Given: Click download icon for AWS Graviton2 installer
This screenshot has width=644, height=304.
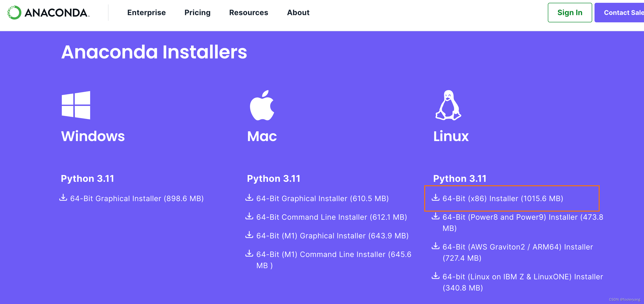Looking at the screenshot, I should pyautogui.click(x=435, y=246).
